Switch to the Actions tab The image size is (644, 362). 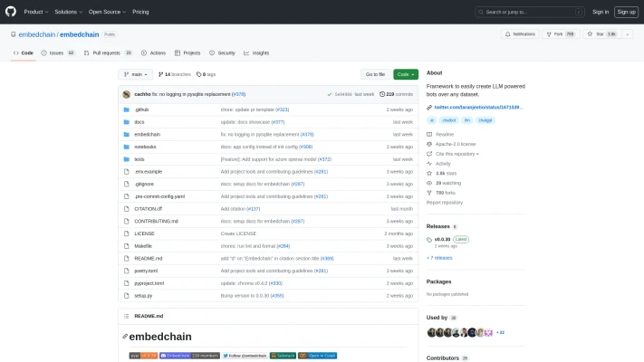point(154,53)
